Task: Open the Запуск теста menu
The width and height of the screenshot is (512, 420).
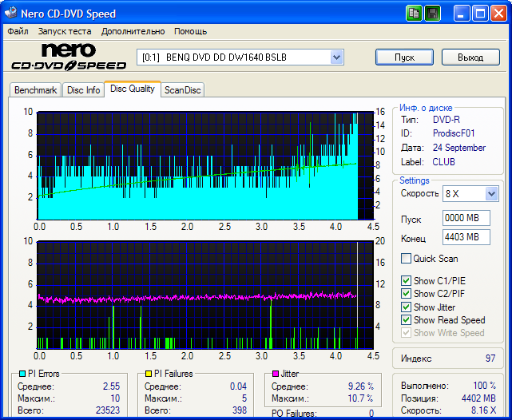Action: click(65, 31)
